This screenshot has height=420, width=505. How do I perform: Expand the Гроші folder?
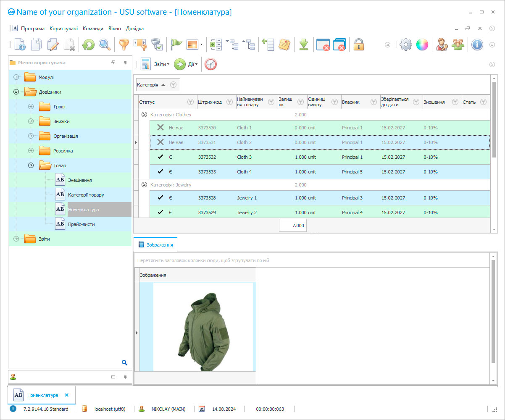click(x=31, y=107)
